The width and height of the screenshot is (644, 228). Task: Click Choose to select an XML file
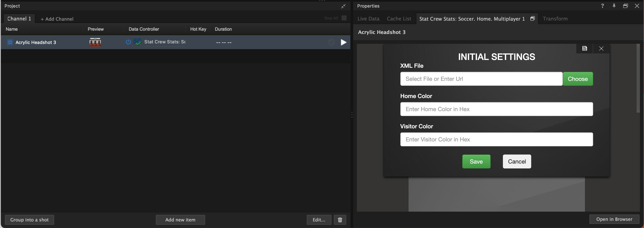(578, 79)
